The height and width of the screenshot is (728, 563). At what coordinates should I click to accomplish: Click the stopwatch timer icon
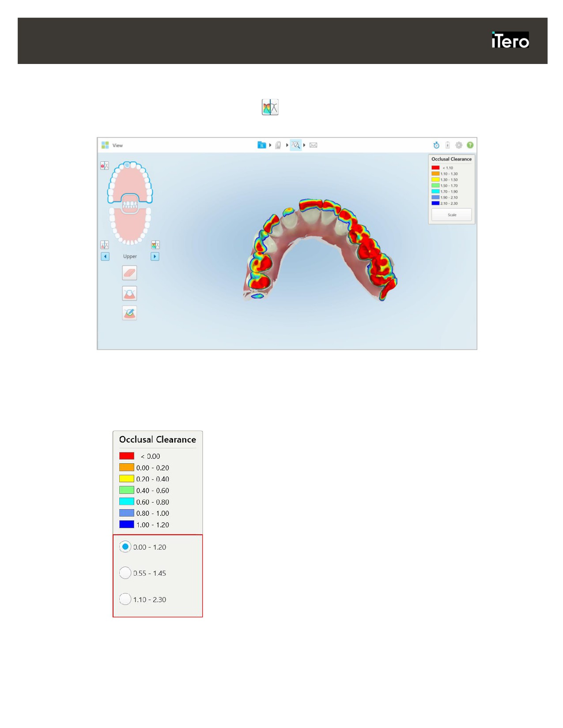(436, 145)
